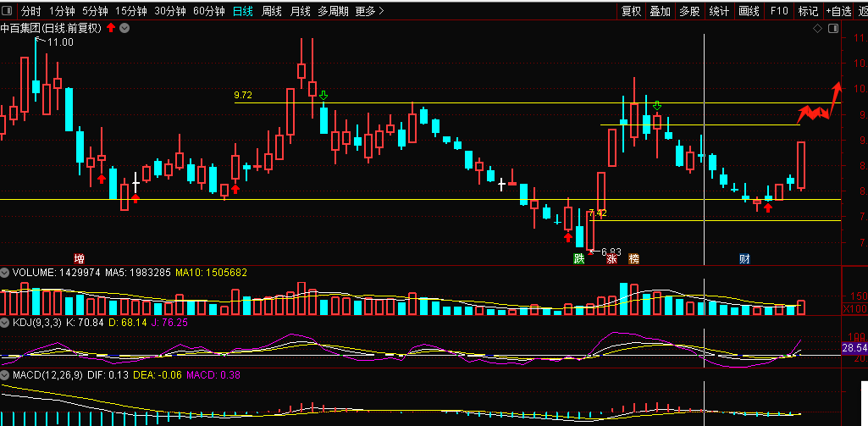
Task: Click the 统计 statistics button
Action: pos(719,10)
